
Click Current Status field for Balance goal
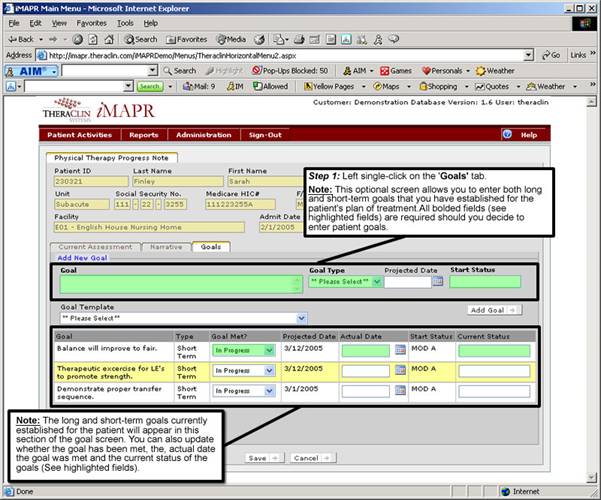[494, 350]
